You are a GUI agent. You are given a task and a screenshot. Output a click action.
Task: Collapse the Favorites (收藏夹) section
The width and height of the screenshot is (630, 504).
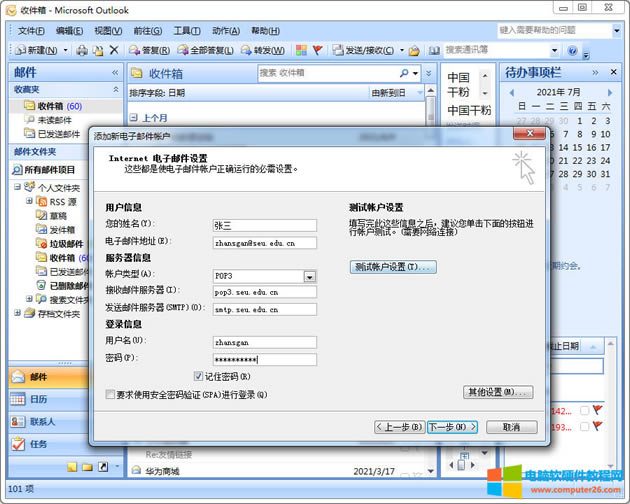[x=116, y=89]
